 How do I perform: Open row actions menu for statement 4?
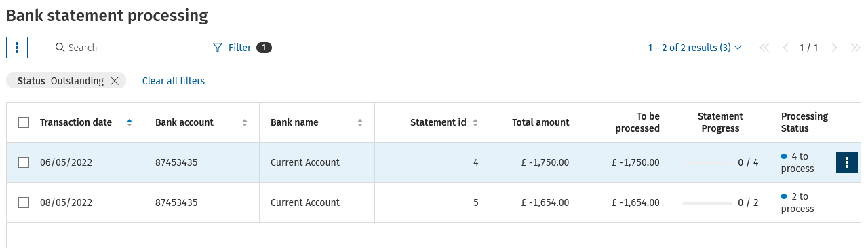(x=847, y=162)
